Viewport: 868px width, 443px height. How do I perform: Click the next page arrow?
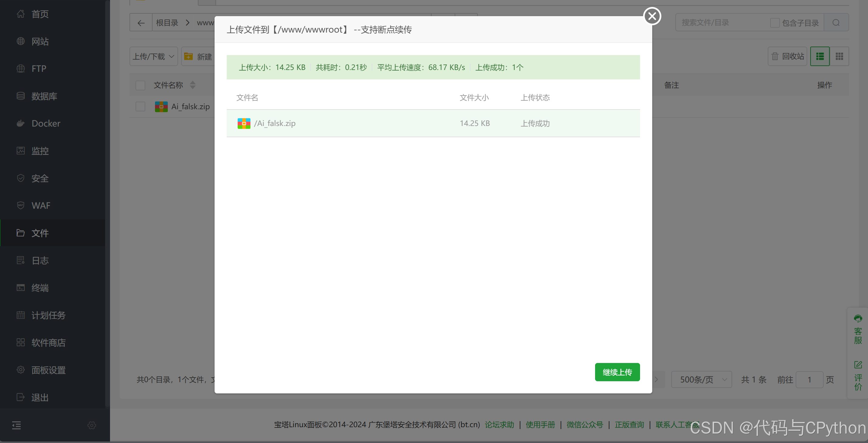tap(656, 380)
